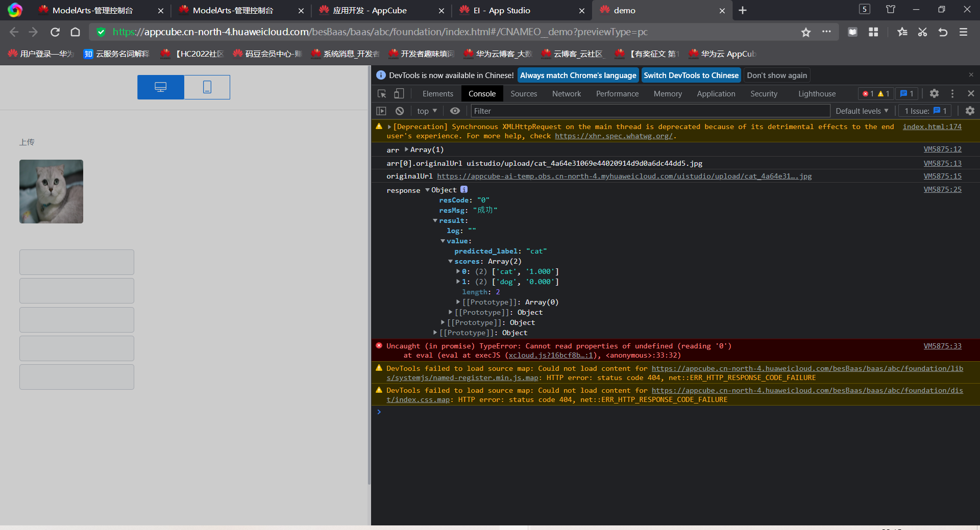Toggle the device toolbar icon
The image size is (980, 530).
(399, 94)
